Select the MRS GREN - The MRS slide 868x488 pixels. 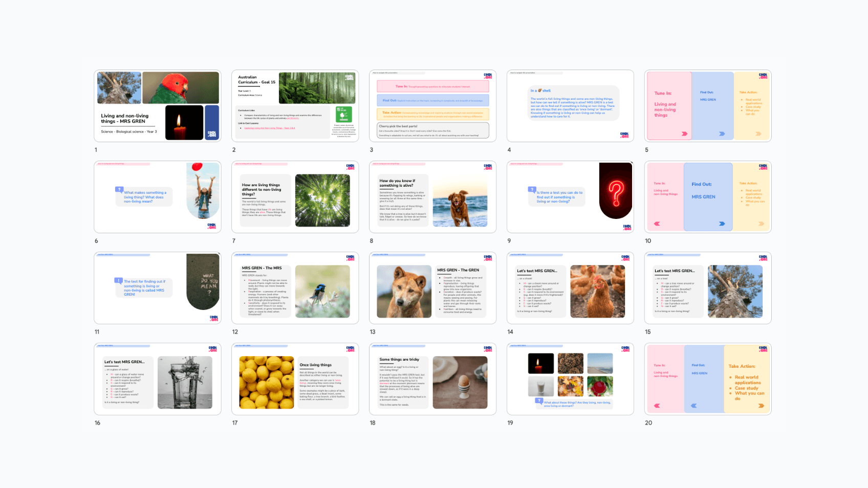295,288
